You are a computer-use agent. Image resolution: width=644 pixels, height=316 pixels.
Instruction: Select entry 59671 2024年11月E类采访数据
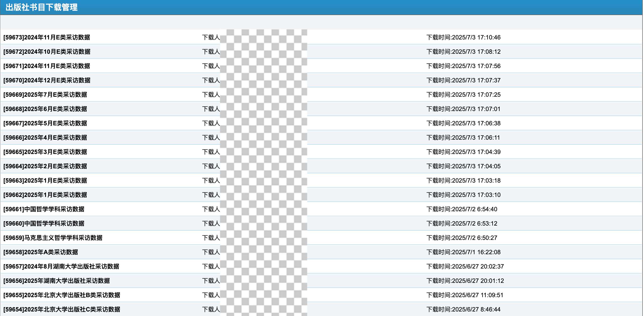pos(47,66)
